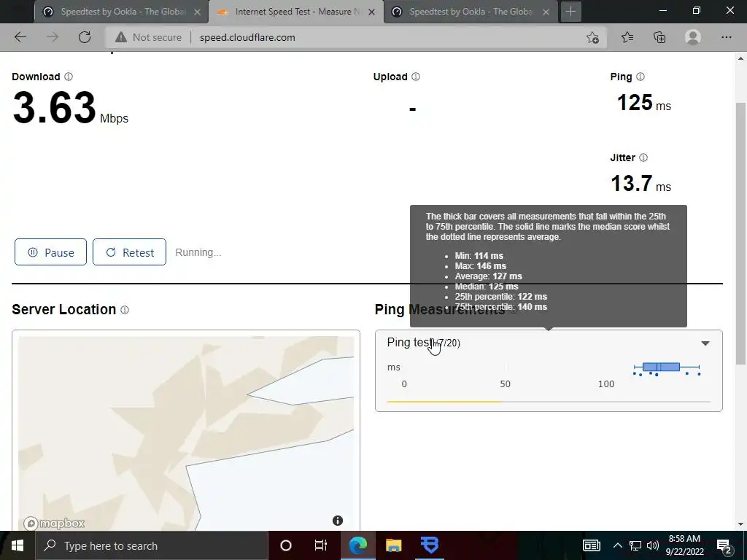Click the Not secure warning icon
Viewport: 747px width, 560px height.
(x=121, y=37)
